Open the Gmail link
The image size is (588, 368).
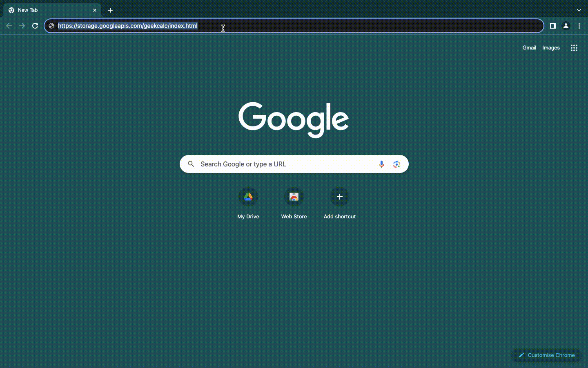coord(529,48)
